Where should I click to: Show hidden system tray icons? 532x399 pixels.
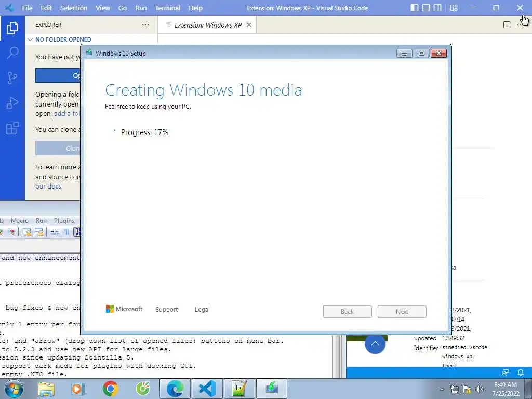pyautogui.click(x=442, y=389)
